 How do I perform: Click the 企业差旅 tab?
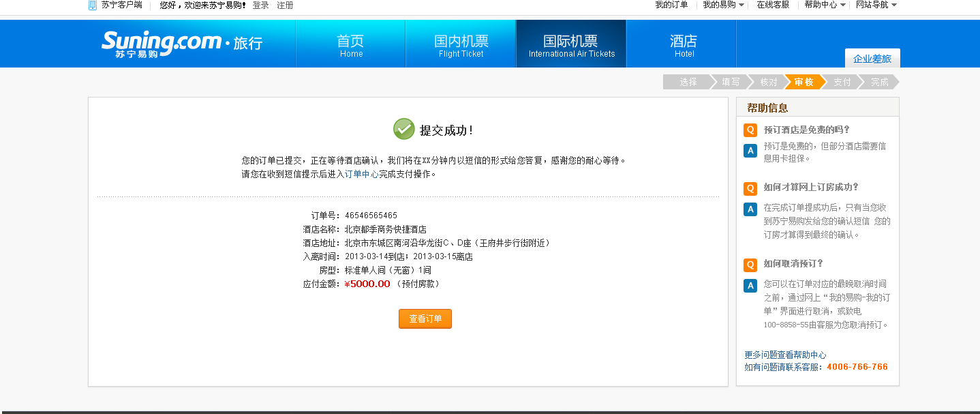[872, 59]
